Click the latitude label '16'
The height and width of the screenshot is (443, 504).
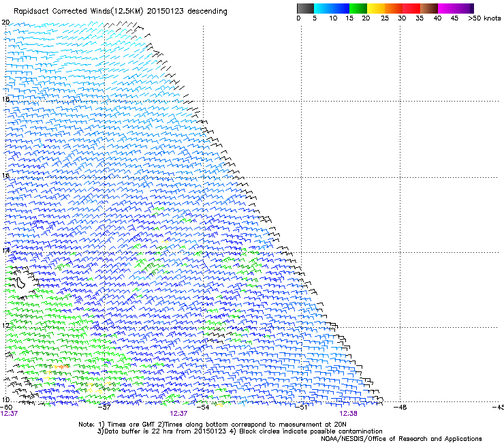[5, 175]
